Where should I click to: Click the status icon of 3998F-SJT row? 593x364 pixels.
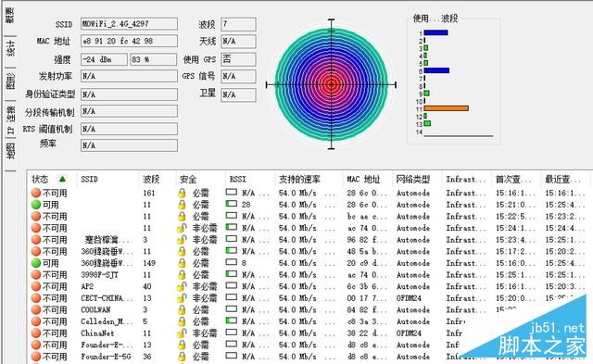click(x=36, y=275)
